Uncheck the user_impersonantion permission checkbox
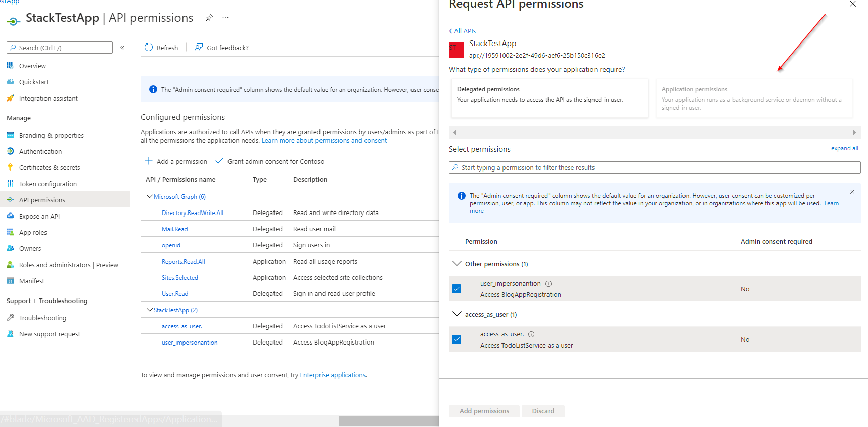 pyautogui.click(x=457, y=289)
